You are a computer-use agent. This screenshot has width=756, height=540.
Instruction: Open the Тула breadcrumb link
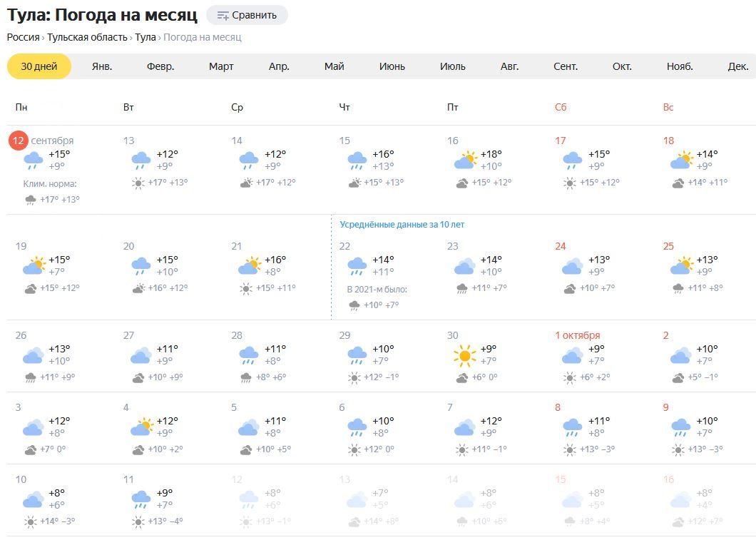pos(145,38)
